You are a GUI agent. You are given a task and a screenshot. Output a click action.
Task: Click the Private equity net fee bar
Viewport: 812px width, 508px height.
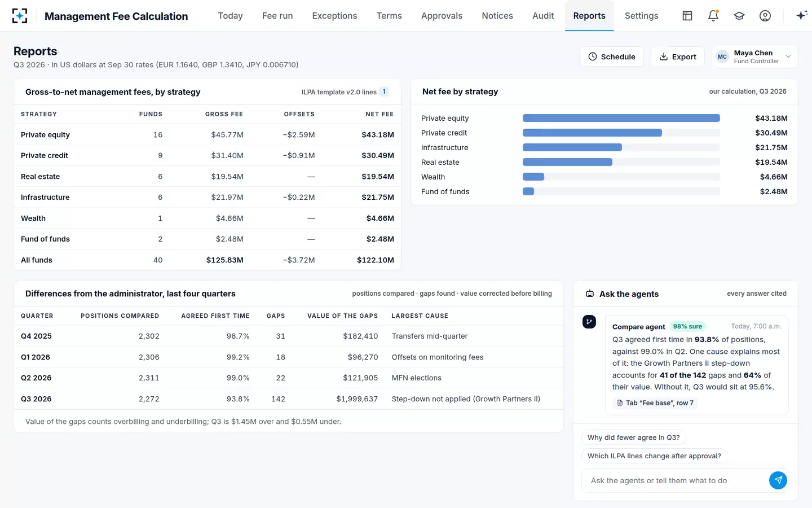(621, 118)
